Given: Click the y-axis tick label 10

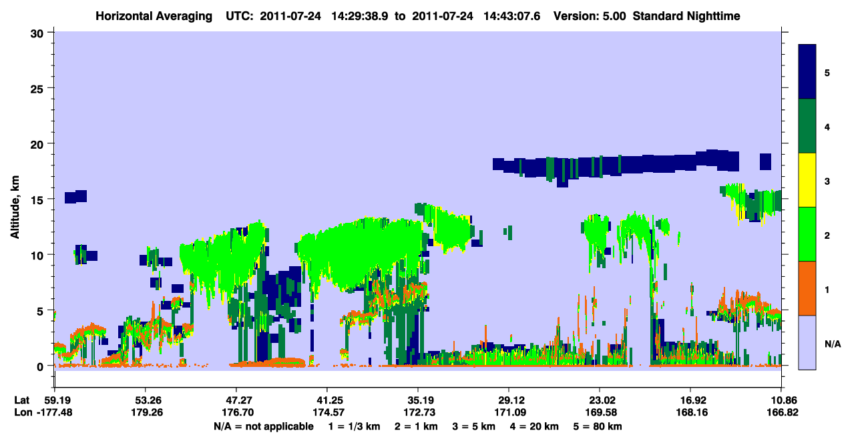Looking at the screenshot, I should (39, 255).
